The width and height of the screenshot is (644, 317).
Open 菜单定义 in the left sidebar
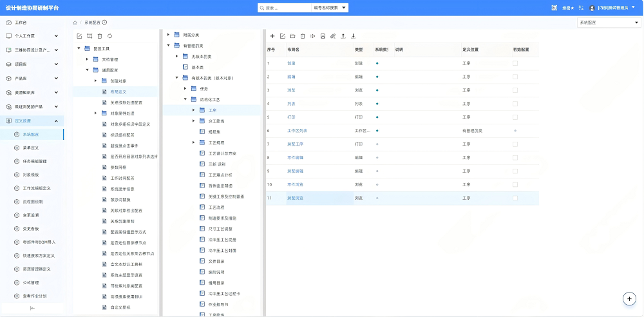click(x=32, y=148)
